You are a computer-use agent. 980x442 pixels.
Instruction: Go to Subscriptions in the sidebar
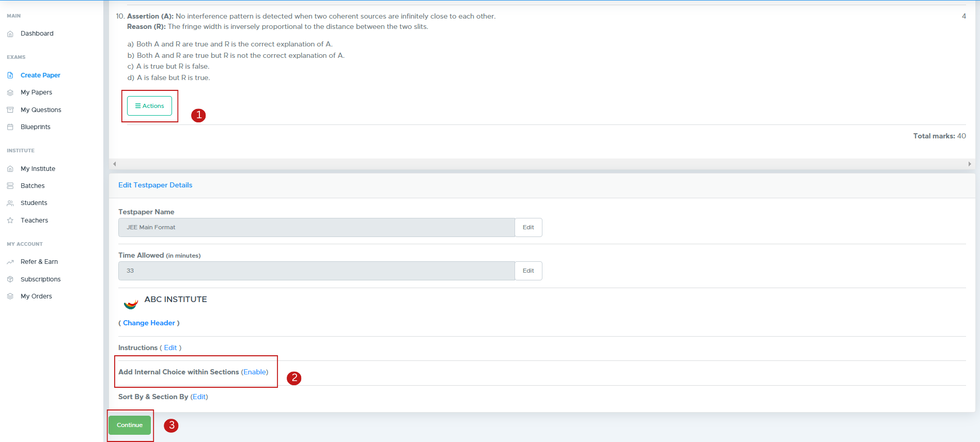[40, 279]
